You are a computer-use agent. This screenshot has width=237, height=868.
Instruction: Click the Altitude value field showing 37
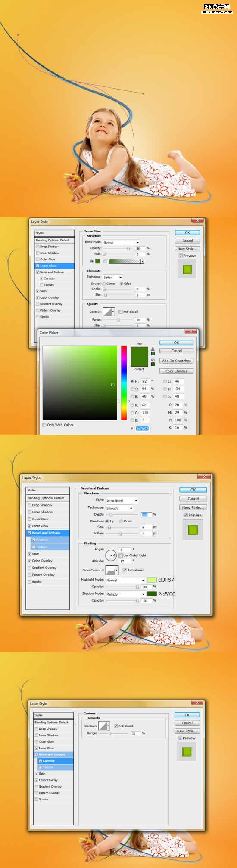coord(125,561)
